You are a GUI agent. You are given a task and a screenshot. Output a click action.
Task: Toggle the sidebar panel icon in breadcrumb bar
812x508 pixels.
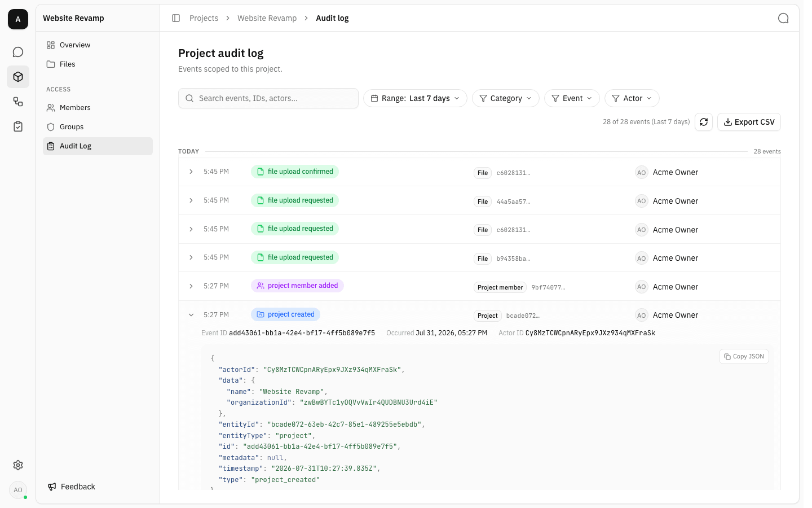(x=176, y=18)
